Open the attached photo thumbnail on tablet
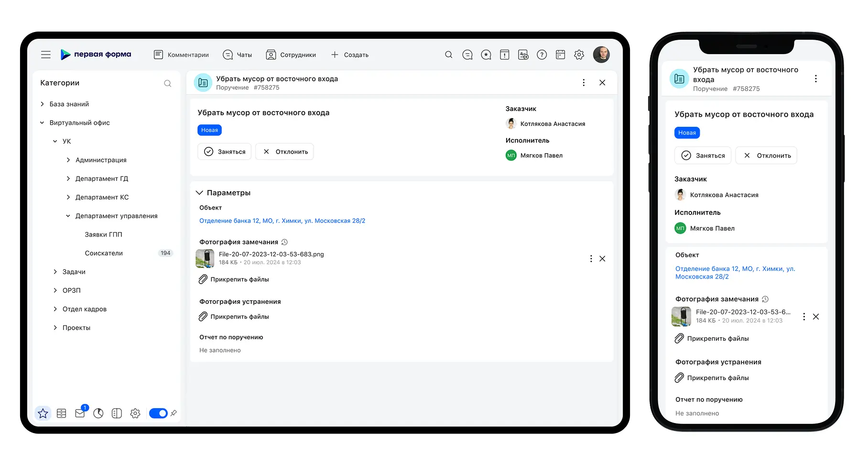The image size is (868, 467). point(205,258)
